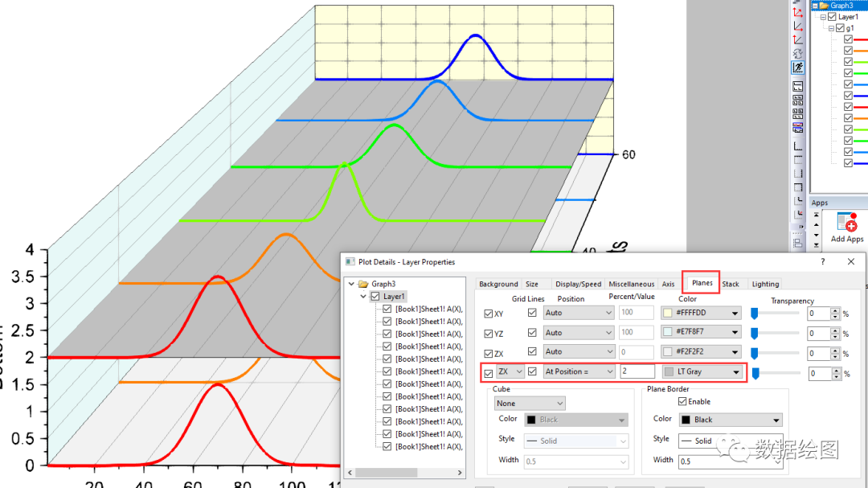868x488 pixels.
Task: Open the LT Gray plane color picker
Action: click(x=702, y=371)
